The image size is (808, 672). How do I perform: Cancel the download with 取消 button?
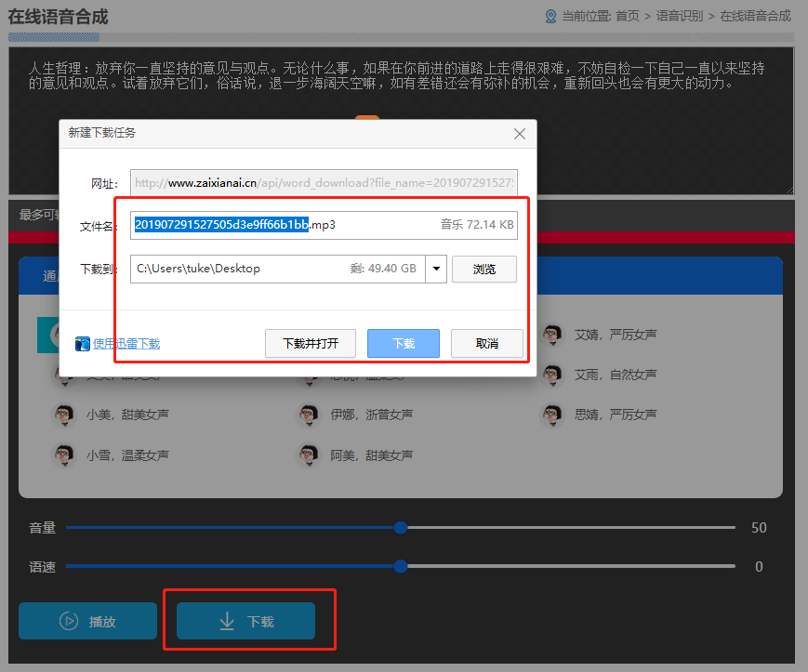click(x=486, y=344)
